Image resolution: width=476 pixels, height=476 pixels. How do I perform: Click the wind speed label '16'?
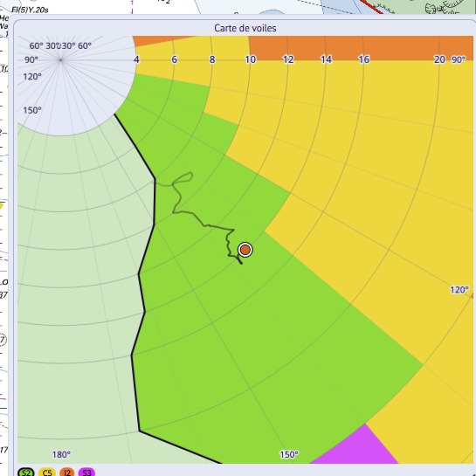pyautogui.click(x=364, y=59)
